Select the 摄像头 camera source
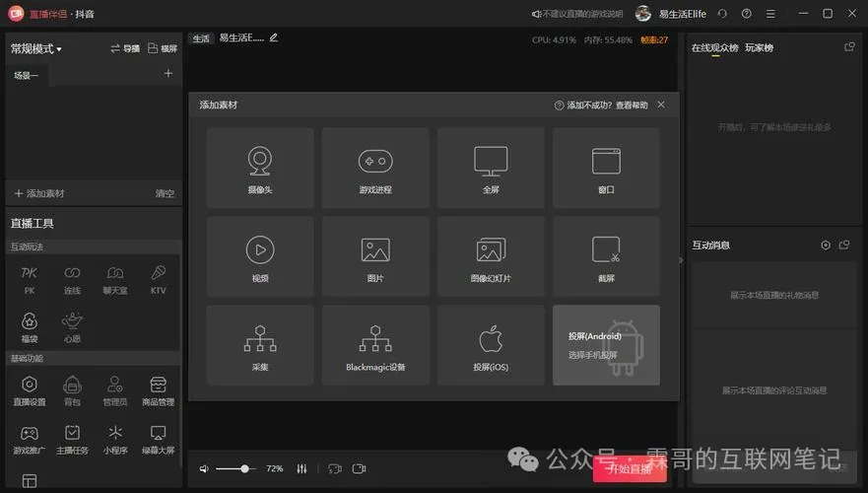This screenshot has width=868, height=493. point(260,168)
